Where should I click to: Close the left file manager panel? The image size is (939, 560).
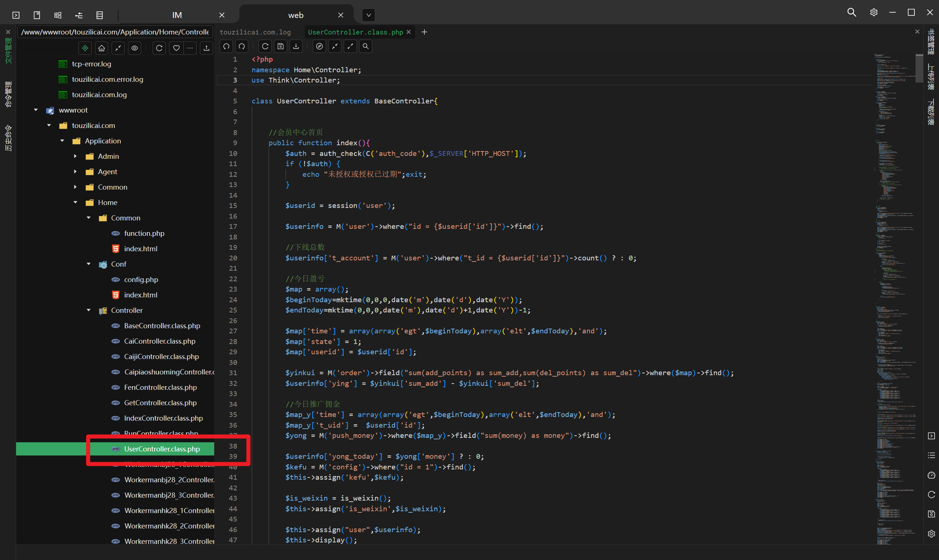[x=8, y=32]
